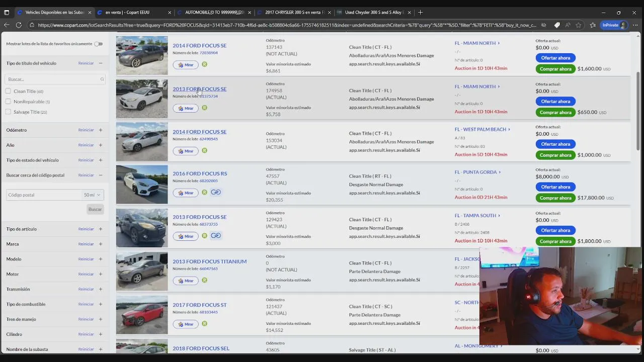Check the Clean Title checkbox

click(8, 91)
